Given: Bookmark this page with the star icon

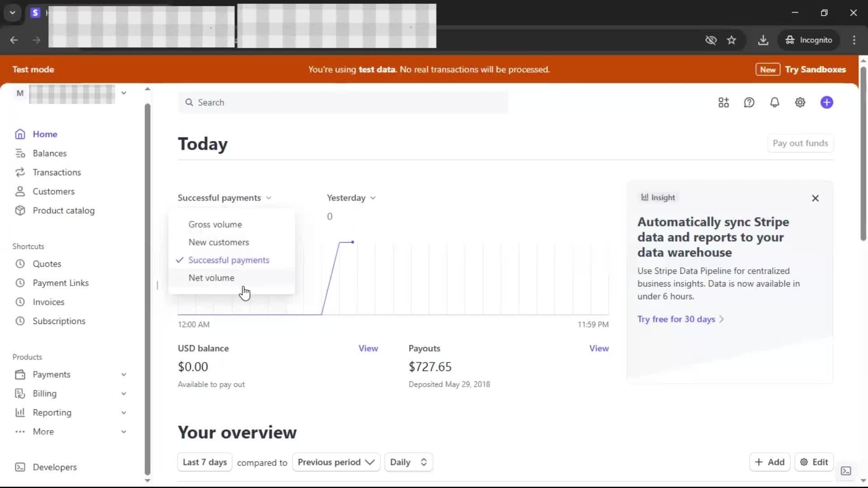Looking at the screenshot, I should click(x=731, y=40).
